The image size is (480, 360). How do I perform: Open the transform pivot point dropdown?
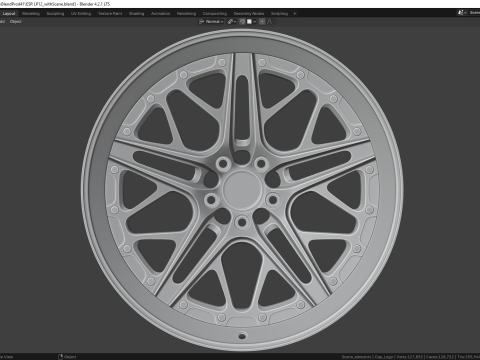(x=232, y=22)
